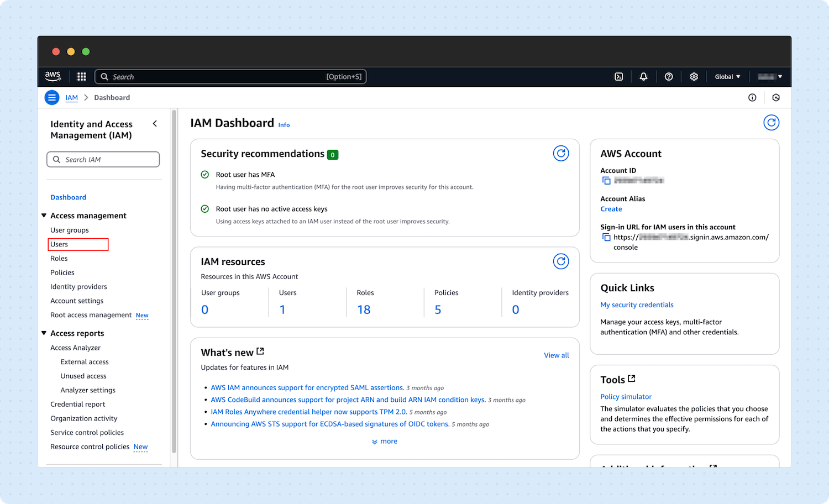Click the Identity providers count 0

[x=516, y=309]
